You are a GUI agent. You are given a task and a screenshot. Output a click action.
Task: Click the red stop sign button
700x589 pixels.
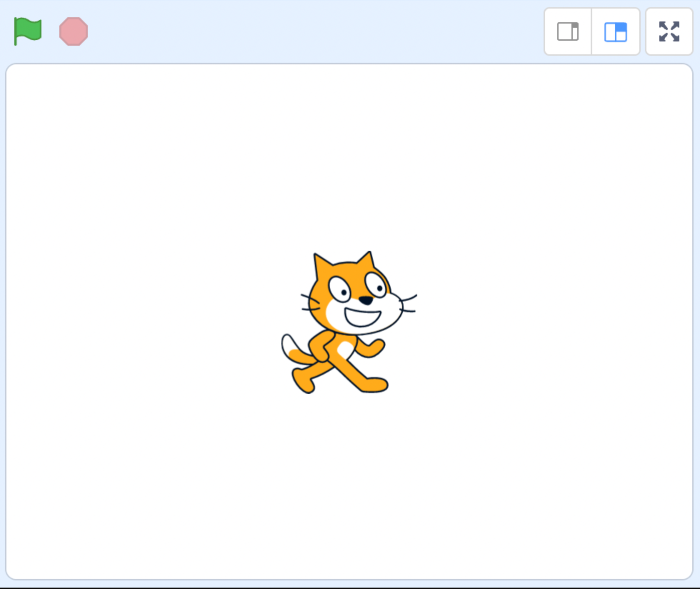coord(74,31)
